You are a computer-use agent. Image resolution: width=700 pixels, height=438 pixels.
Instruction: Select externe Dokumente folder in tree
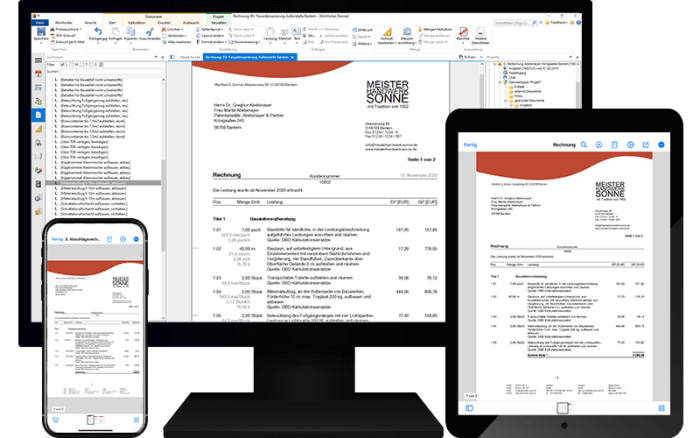pos(525,91)
